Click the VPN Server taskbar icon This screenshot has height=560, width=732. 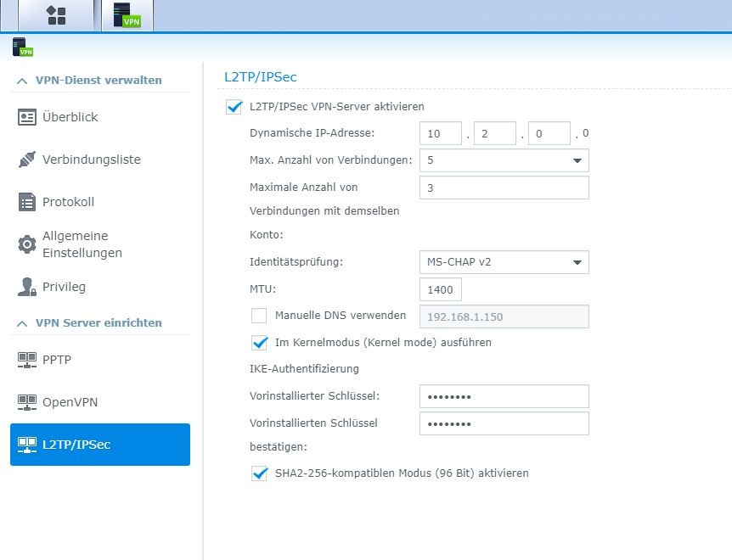click(127, 15)
